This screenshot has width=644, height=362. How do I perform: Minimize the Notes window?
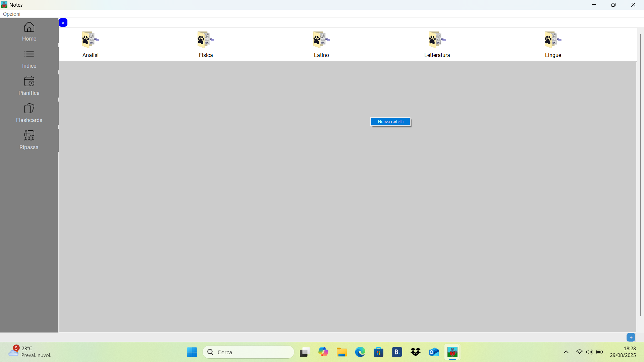[x=594, y=5]
